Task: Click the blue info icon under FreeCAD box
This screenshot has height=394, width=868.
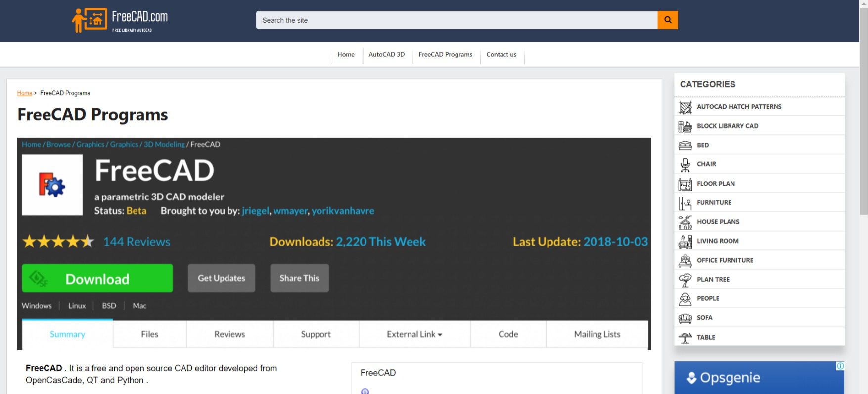Action: pyautogui.click(x=365, y=391)
